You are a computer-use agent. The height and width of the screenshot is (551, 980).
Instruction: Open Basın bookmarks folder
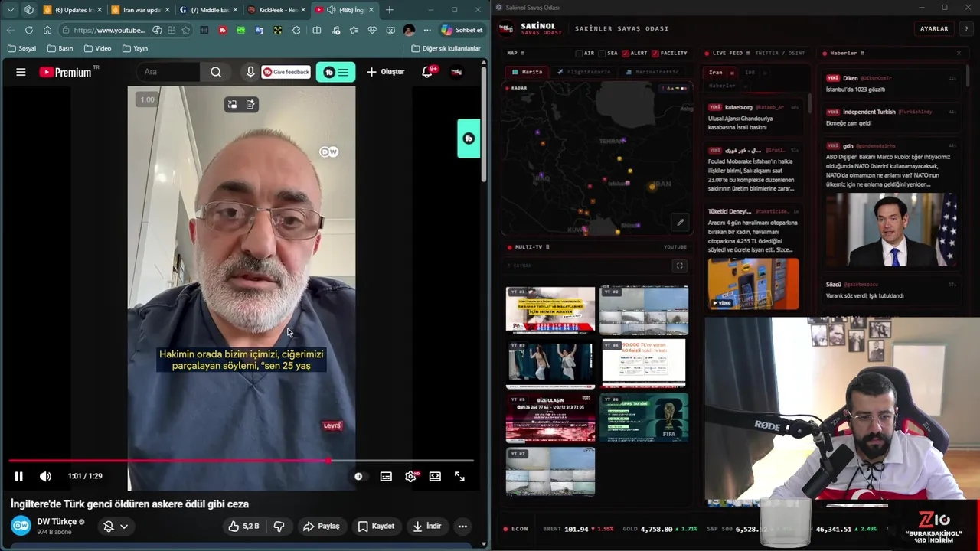tap(60, 48)
